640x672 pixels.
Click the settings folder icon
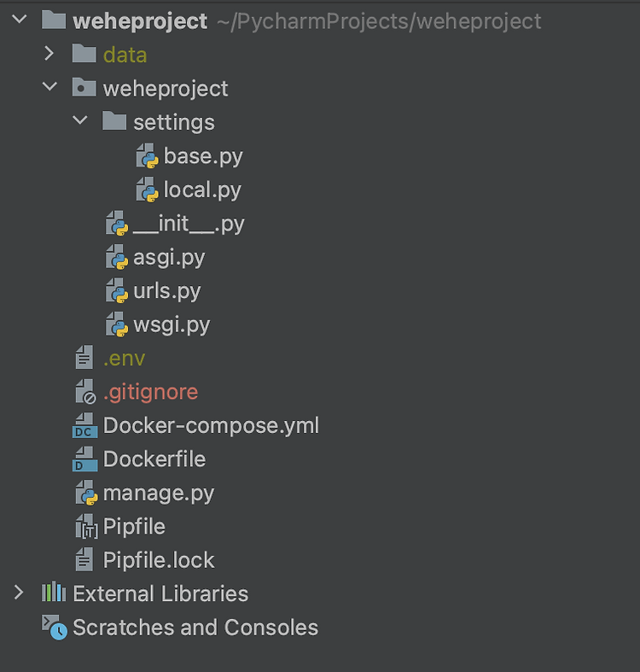pos(114,121)
